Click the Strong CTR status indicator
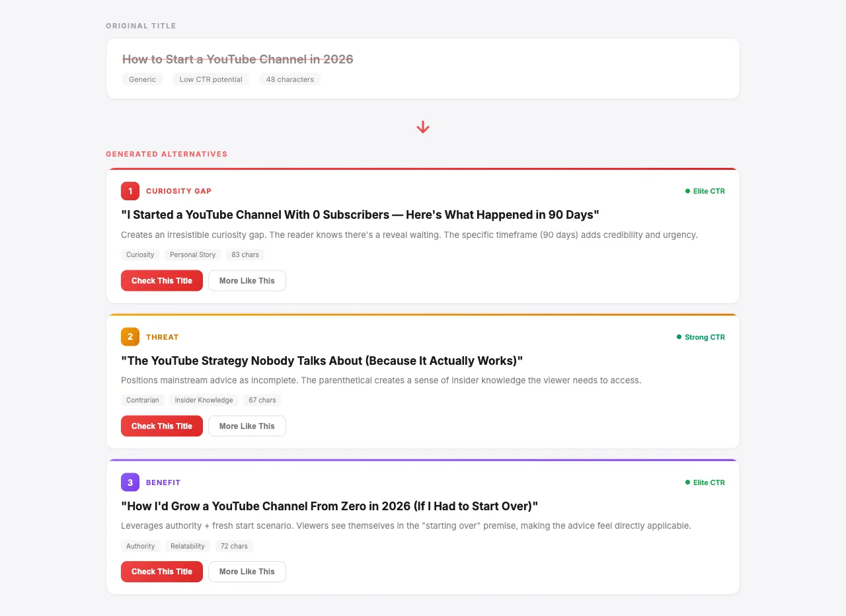Image resolution: width=846 pixels, height=616 pixels. 701,337
